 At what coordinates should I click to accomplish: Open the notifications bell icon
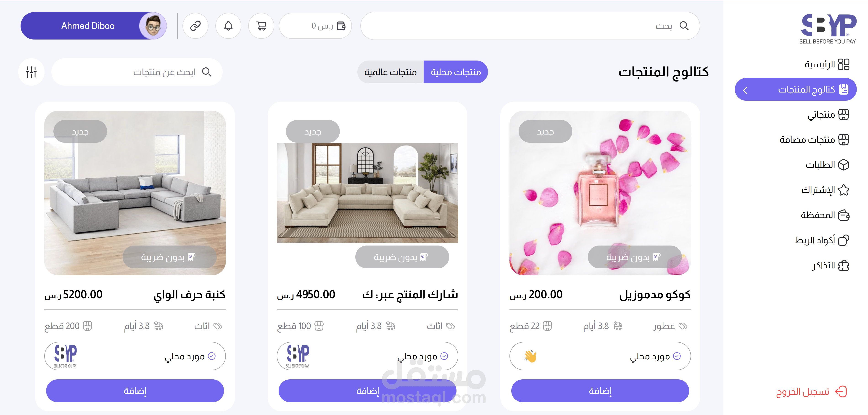(228, 26)
